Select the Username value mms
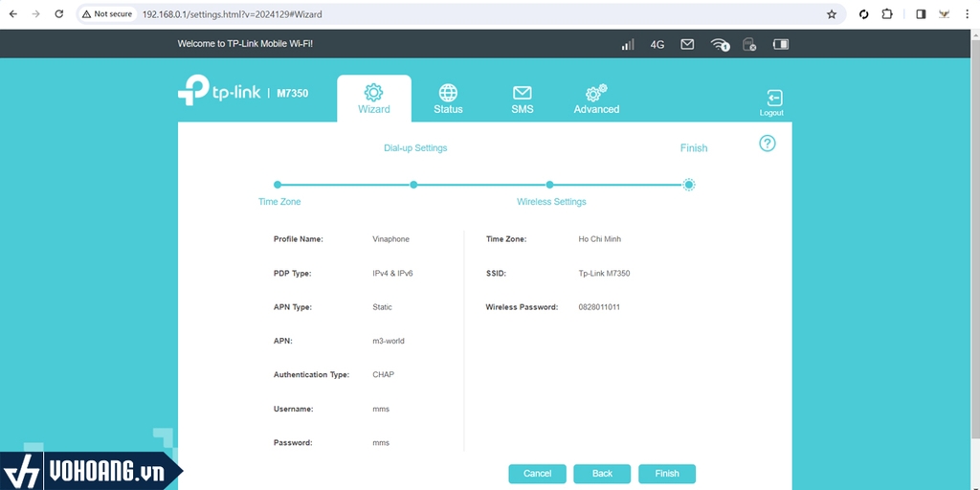This screenshot has height=490, width=980. point(381,409)
